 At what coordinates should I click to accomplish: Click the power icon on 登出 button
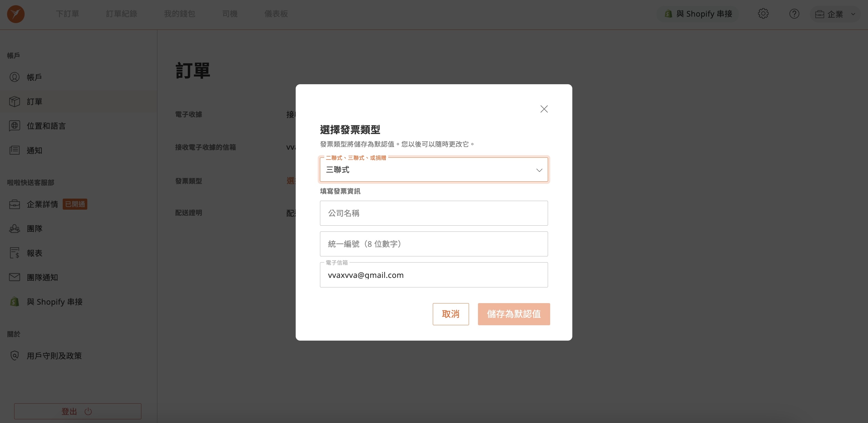coord(88,411)
